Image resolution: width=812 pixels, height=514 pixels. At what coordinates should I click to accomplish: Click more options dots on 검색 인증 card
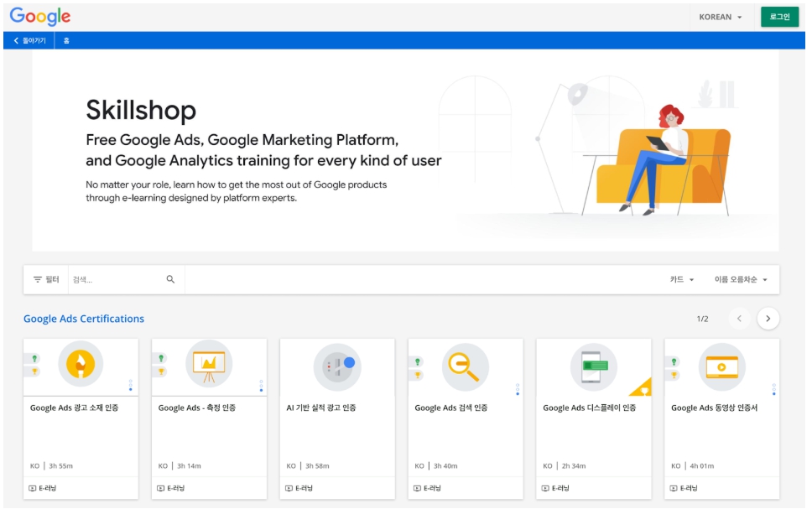pos(518,389)
